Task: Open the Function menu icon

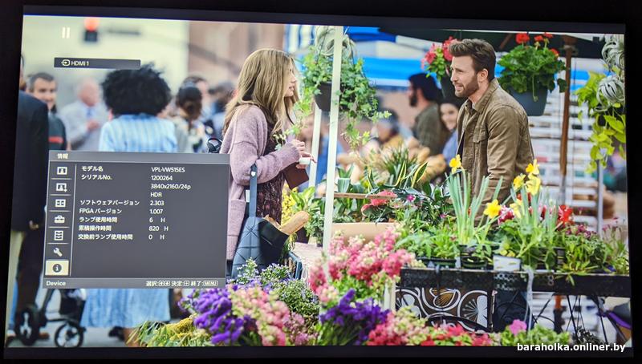Action: (x=59, y=236)
